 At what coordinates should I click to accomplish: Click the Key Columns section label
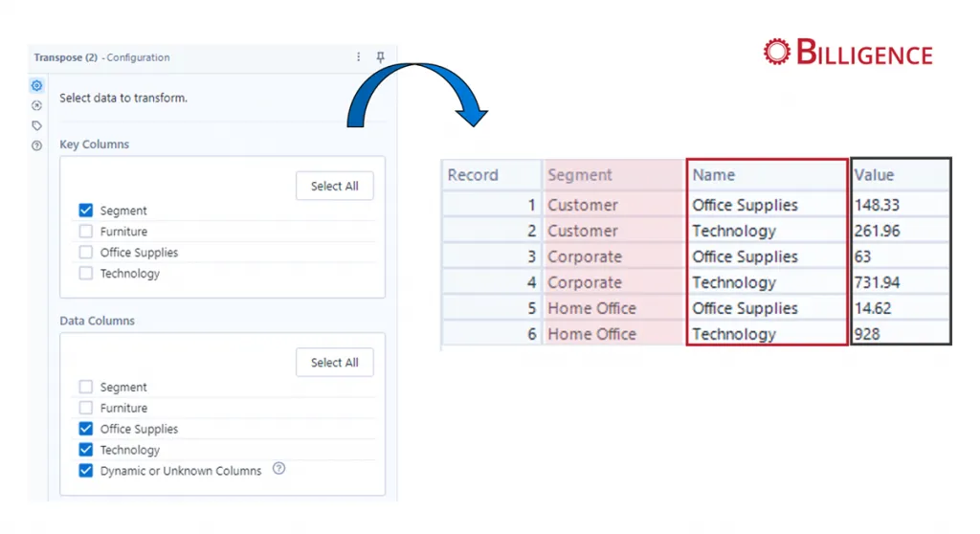[95, 144]
